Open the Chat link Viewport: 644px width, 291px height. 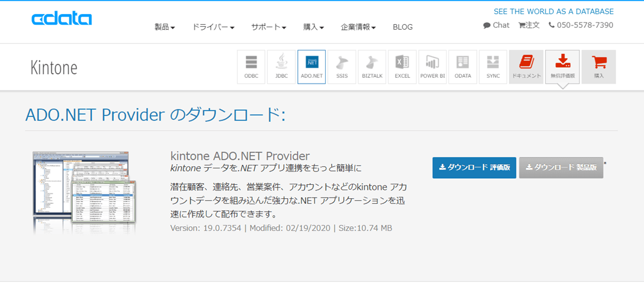coord(496,25)
